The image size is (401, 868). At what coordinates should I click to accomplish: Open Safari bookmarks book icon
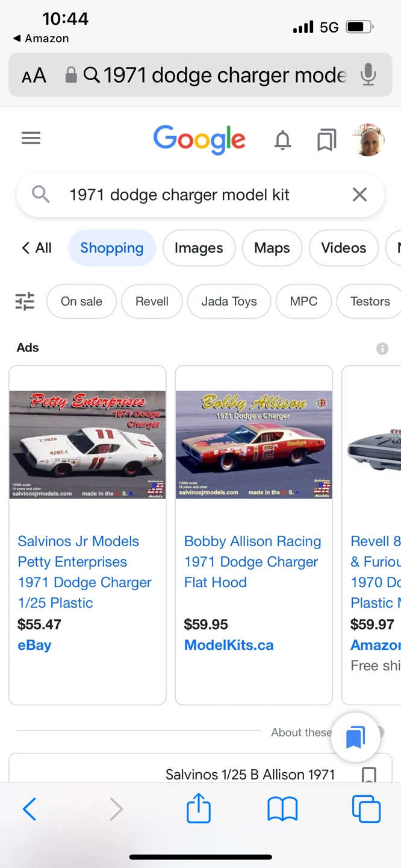(x=282, y=809)
